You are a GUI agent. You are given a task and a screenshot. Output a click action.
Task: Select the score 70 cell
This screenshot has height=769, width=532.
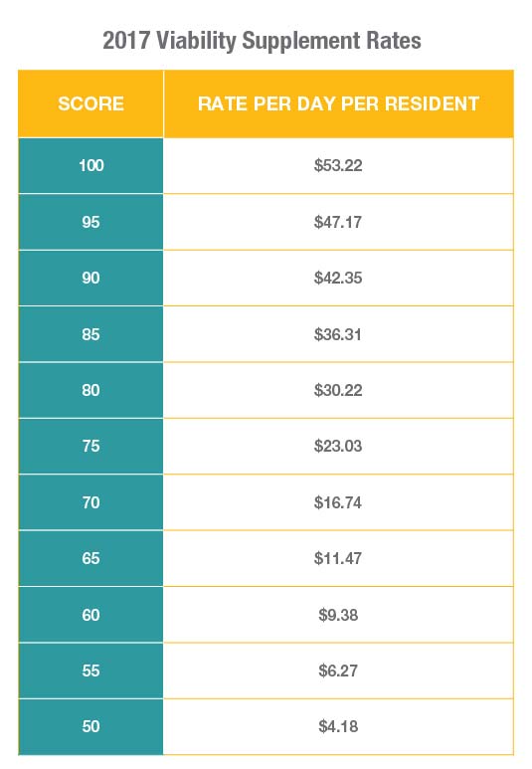(90, 502)
